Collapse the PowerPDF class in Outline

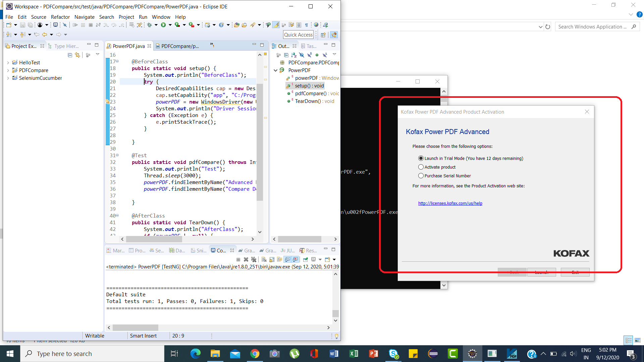(x=276, y=70)
